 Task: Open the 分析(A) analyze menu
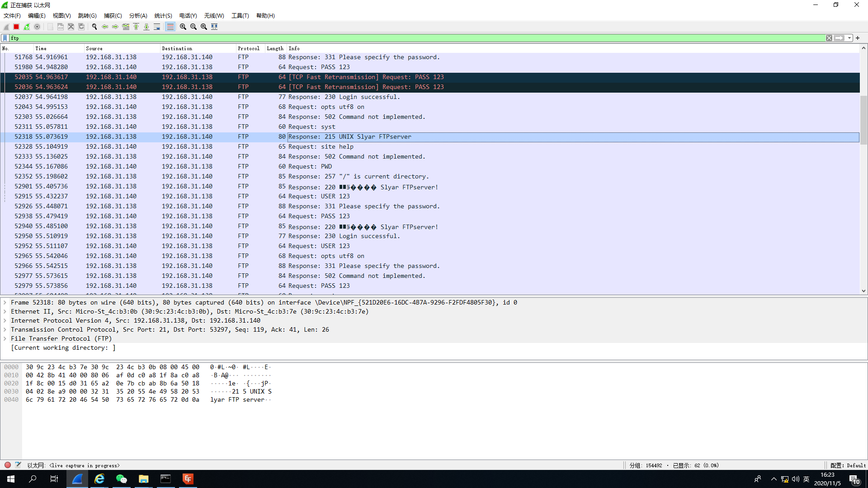(x=138, y=15)
